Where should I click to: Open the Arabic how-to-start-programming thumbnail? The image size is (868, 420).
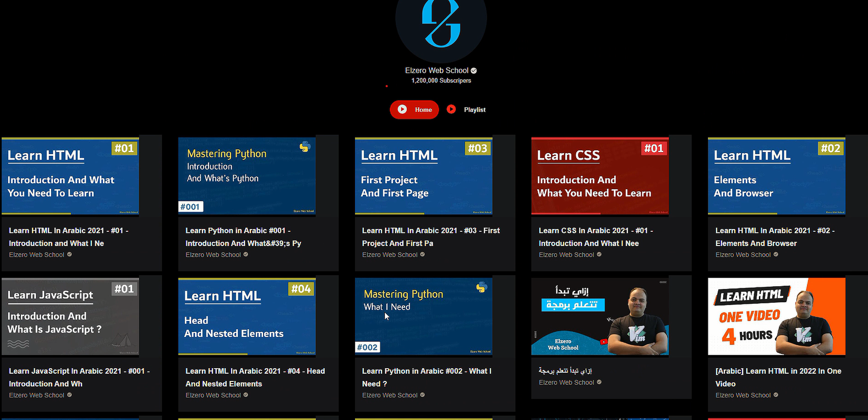pos(600,317)
